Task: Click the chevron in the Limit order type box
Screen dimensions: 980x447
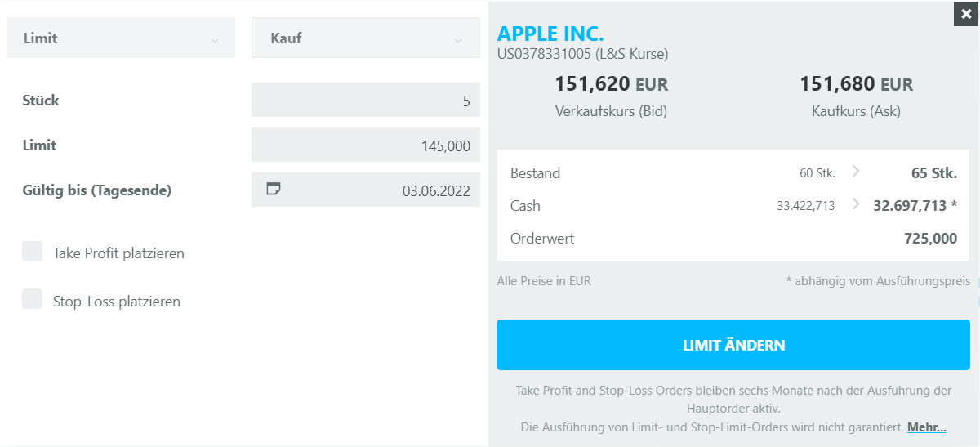Action: click(x=215, y=40)
